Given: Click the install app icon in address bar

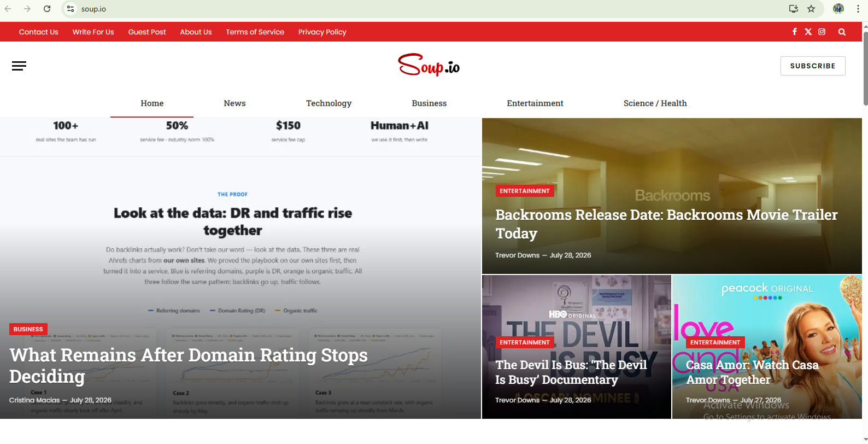Looking at the screenshot, I should click(x=794, y=9).
